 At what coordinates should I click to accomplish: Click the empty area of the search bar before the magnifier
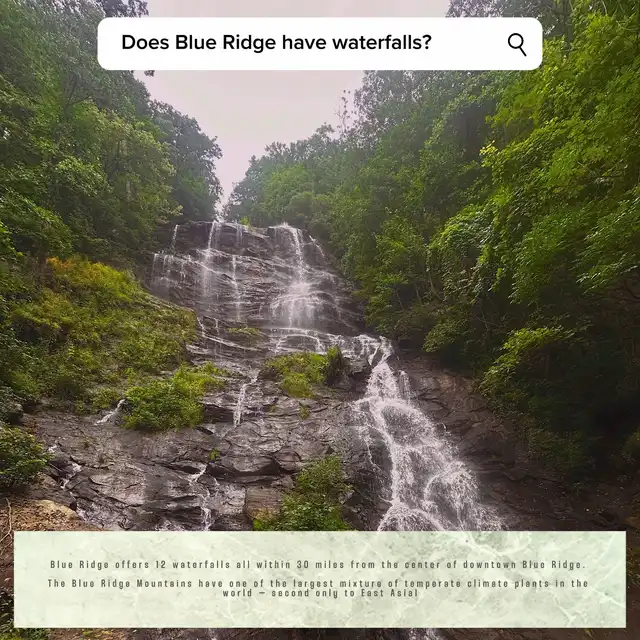pos(469,44)
